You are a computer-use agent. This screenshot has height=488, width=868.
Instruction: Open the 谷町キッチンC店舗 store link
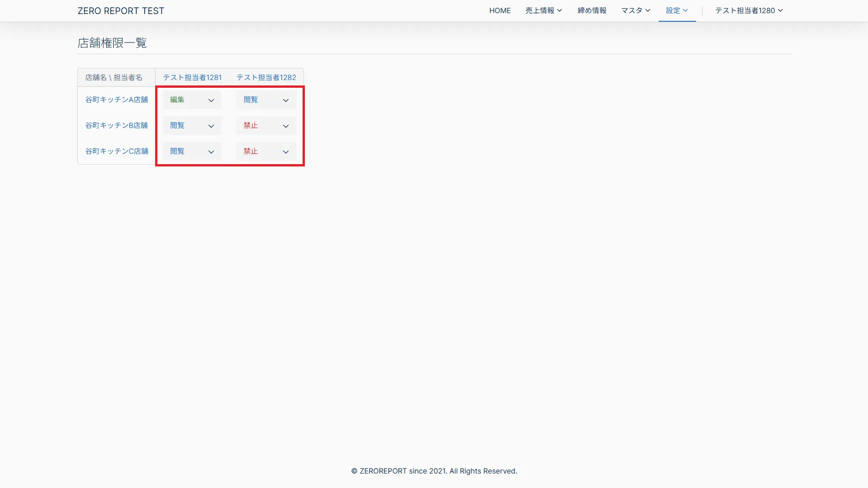pyautogui.click(x=117, y=151)
